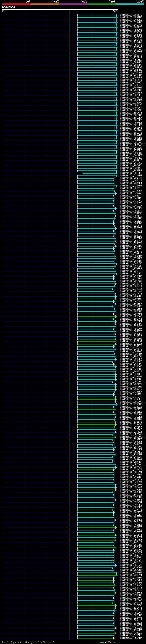Open hit UniRef100_A9PIA2
The width and height of the screenshot is (146, 644).
(131, 88)
